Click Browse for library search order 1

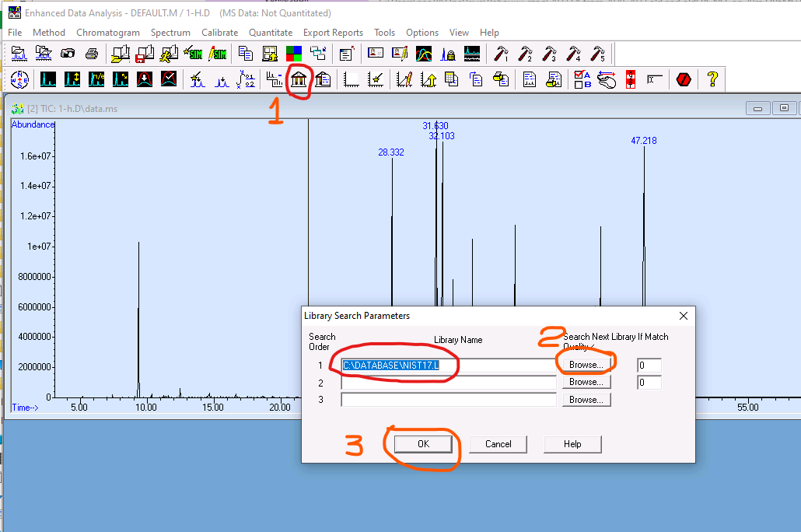[585, 365]
